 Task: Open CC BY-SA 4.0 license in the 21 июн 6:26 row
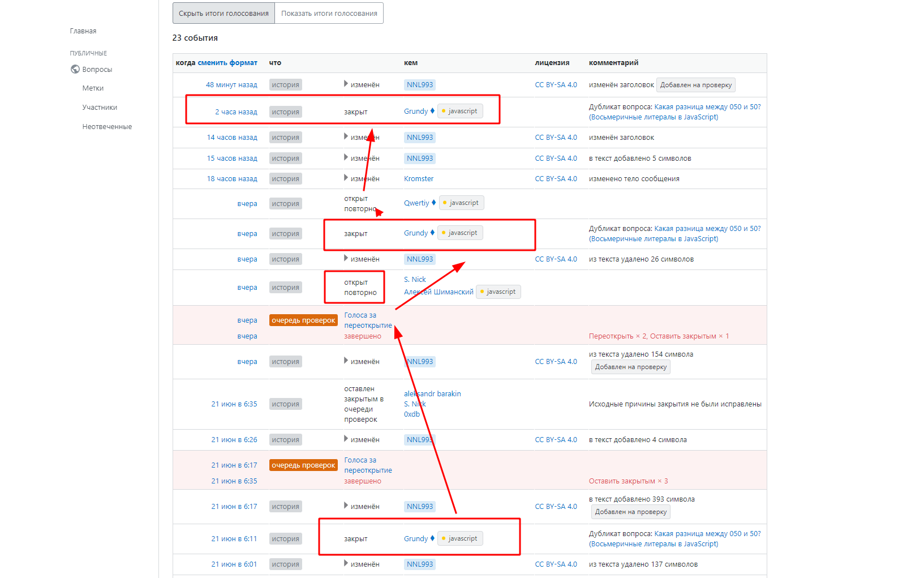pyautogui.click(x=556, y=440)
